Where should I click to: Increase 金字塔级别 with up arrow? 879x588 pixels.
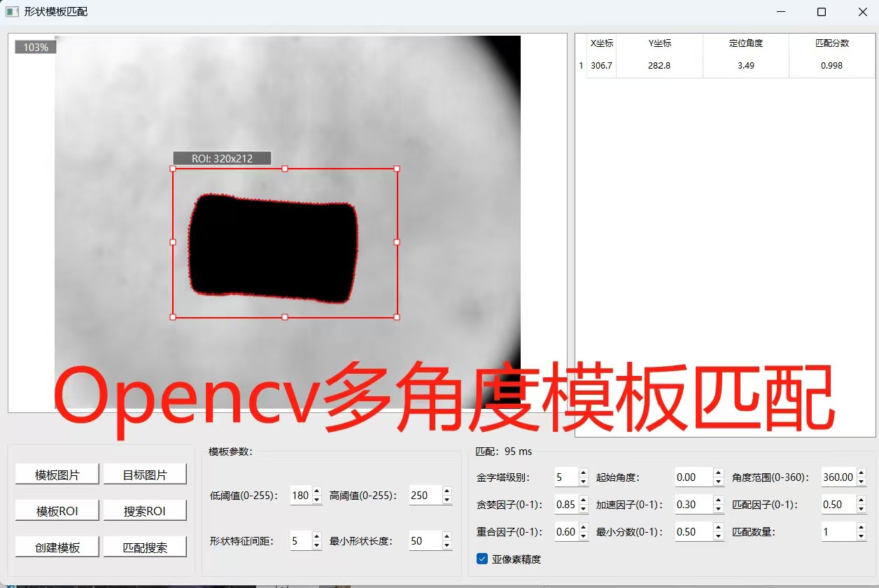pos(584,472)
